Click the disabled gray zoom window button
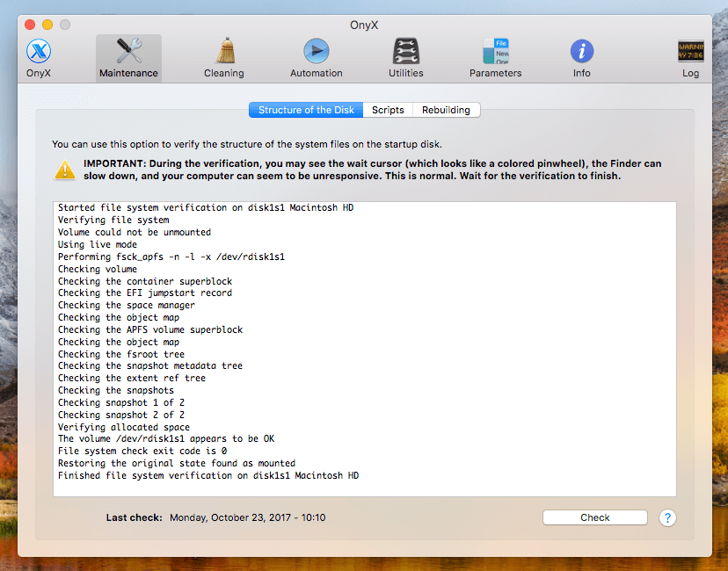This screenshot has width=728, height=571. 65,25
